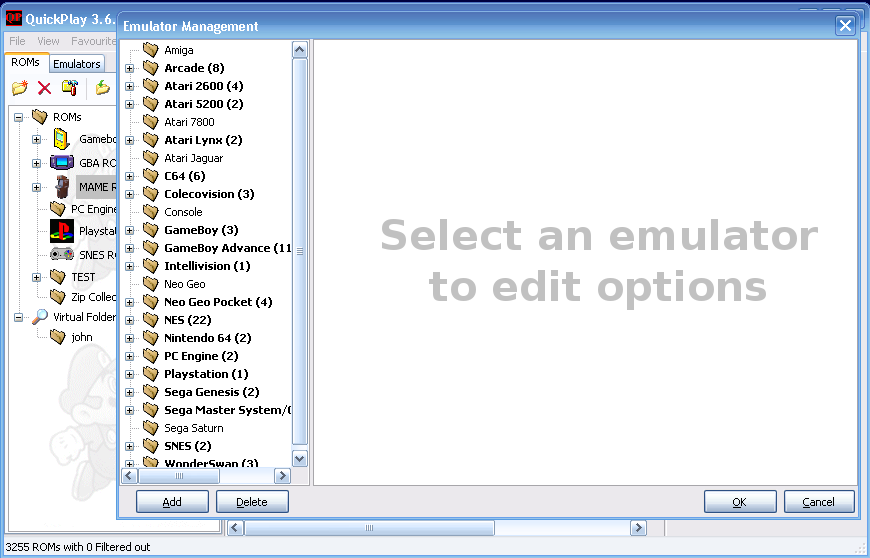870x558 pixels.
Task: Click the Neo Geo folder icon
Action: point(150,283)
